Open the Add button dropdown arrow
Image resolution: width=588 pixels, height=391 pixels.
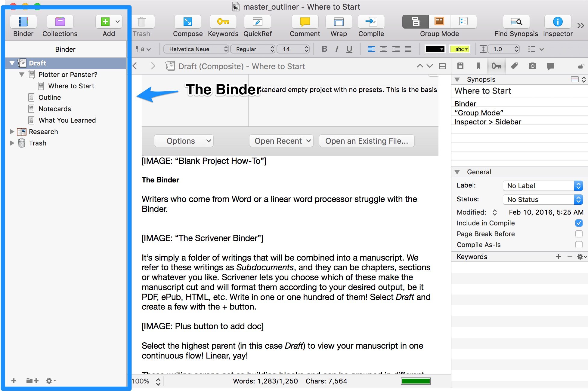coord(118,22)
